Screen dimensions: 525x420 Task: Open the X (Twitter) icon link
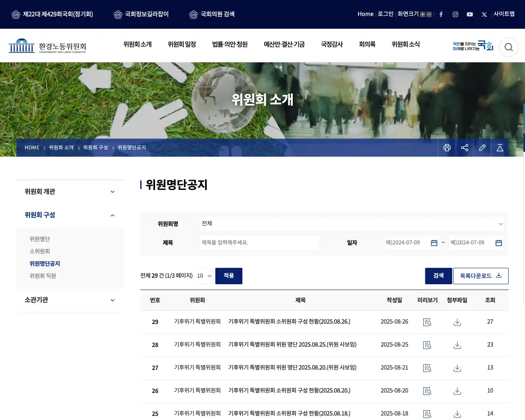484,14
